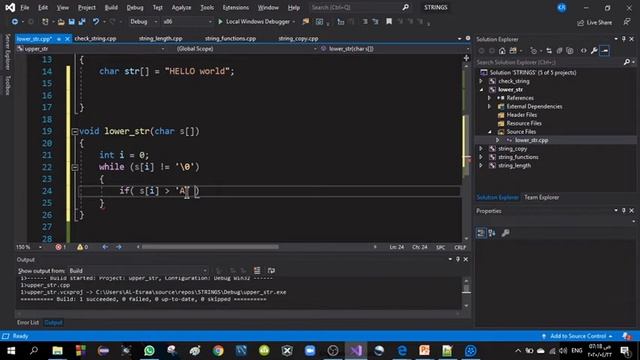Viewport: 640px width, 360px height.
Task: Open the Build menu
Action: [111, 7]
